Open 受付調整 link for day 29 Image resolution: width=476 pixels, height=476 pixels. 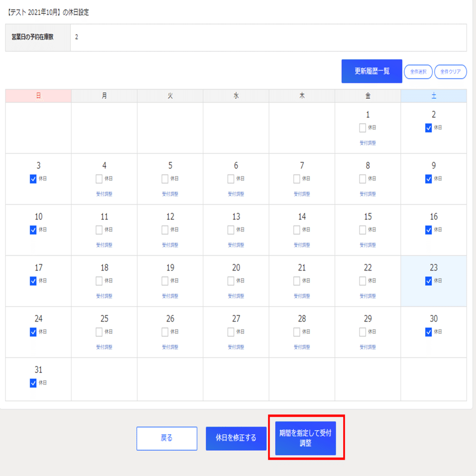(x=368, y=347)
